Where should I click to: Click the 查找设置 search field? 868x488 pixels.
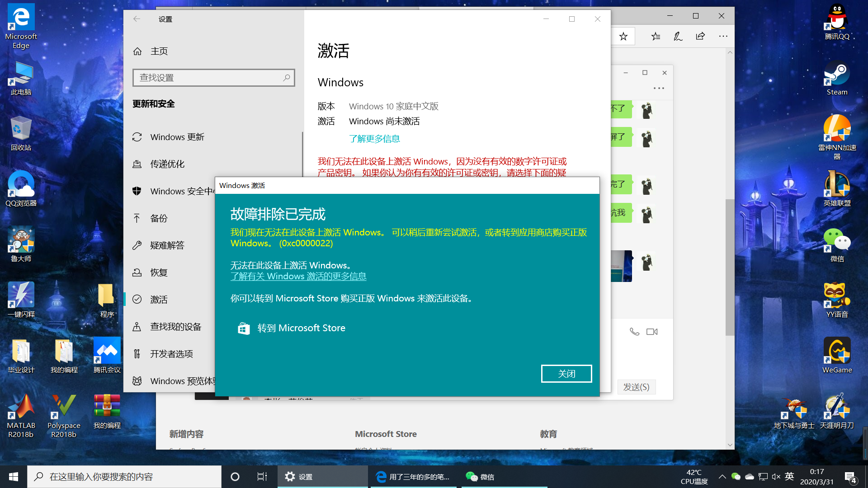[x=214, y=78]
